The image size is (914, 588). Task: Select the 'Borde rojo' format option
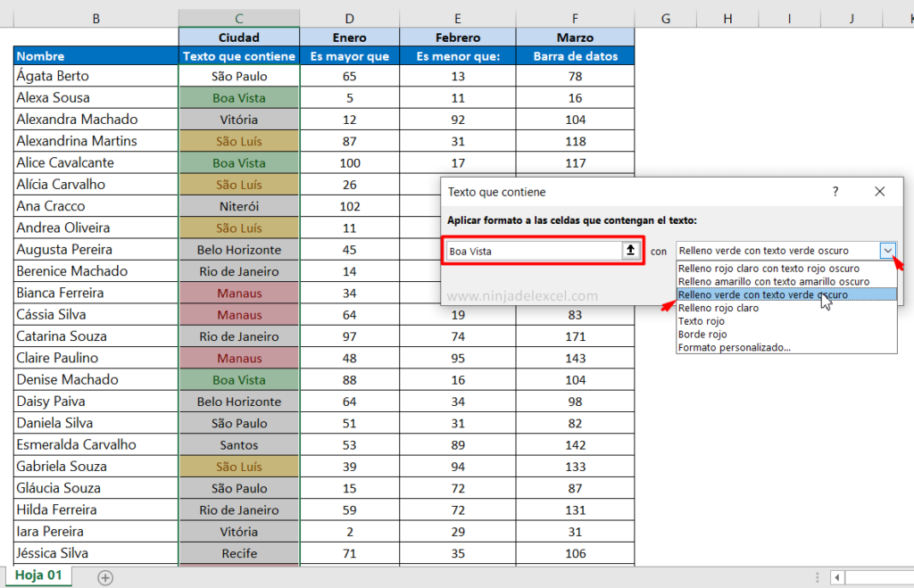pos(704,334)
